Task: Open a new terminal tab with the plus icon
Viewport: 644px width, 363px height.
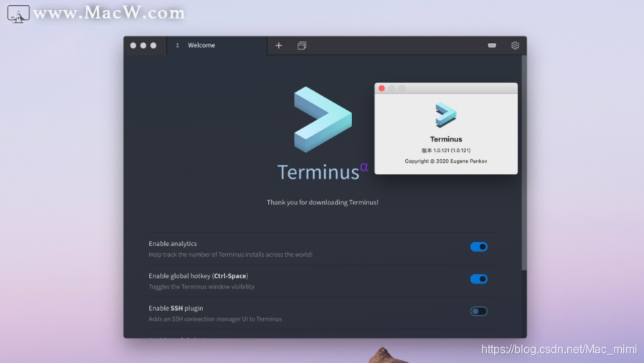Action: (x=278, y=46)
